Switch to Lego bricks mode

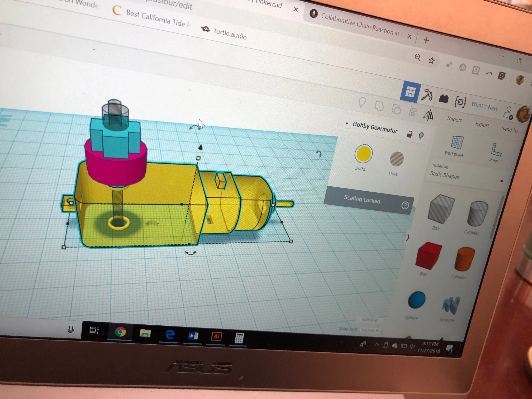click(x=444, y=99)
